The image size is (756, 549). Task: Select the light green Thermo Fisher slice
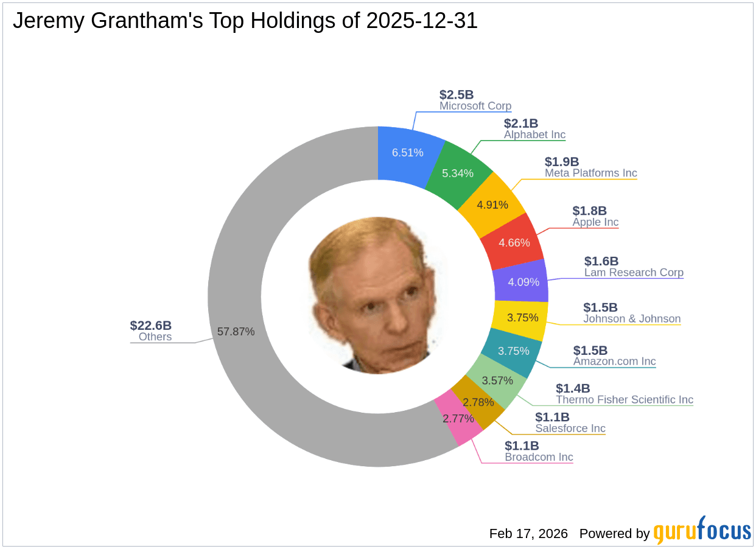pyautogui.click(x=497, y=381)
